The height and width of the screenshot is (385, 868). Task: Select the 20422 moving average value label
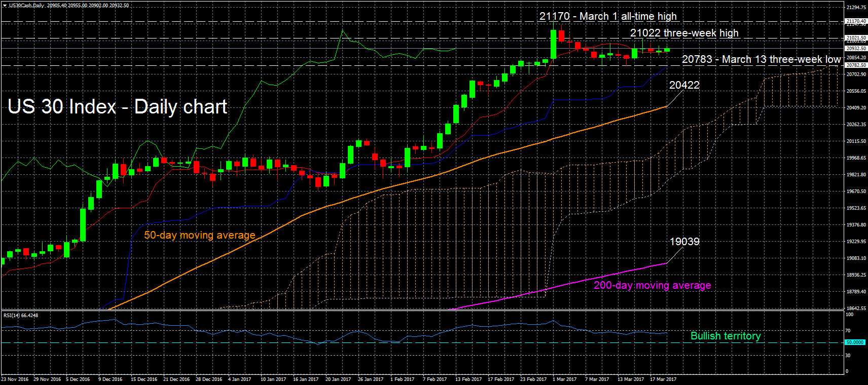coord(684,85)
